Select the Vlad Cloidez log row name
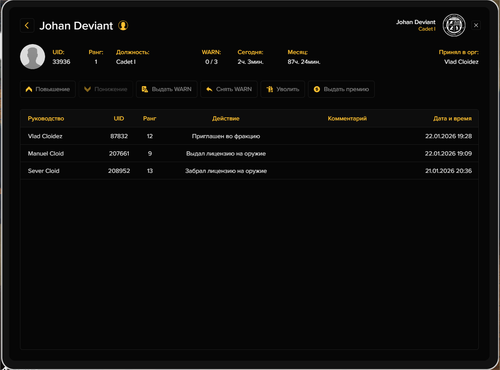The image size is (500, 370). [45, 136]
